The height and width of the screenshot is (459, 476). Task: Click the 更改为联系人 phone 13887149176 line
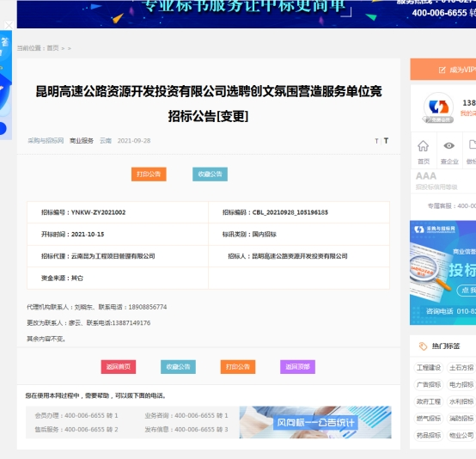click(x=88, y=323)
